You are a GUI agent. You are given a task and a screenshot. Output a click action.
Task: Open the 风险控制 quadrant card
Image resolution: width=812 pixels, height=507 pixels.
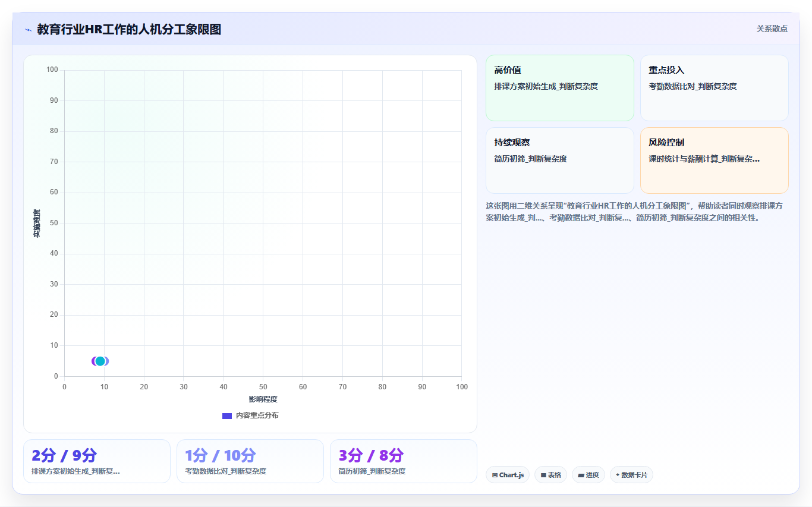715,160
